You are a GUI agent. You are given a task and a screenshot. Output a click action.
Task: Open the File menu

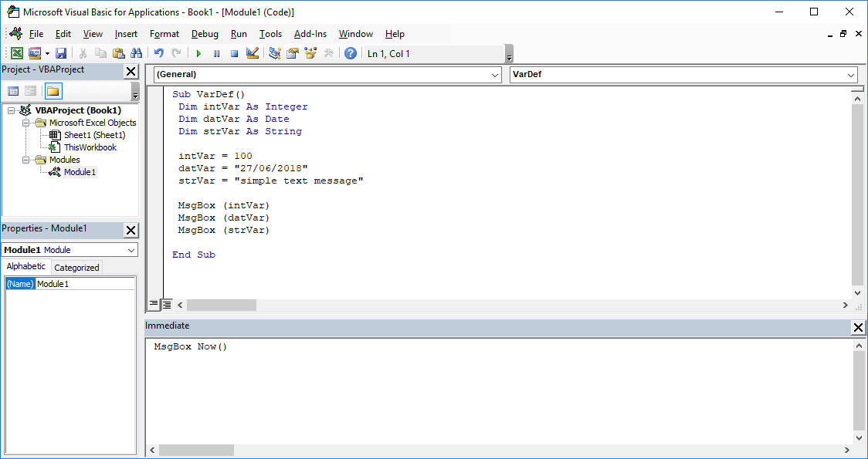[36, 34]
